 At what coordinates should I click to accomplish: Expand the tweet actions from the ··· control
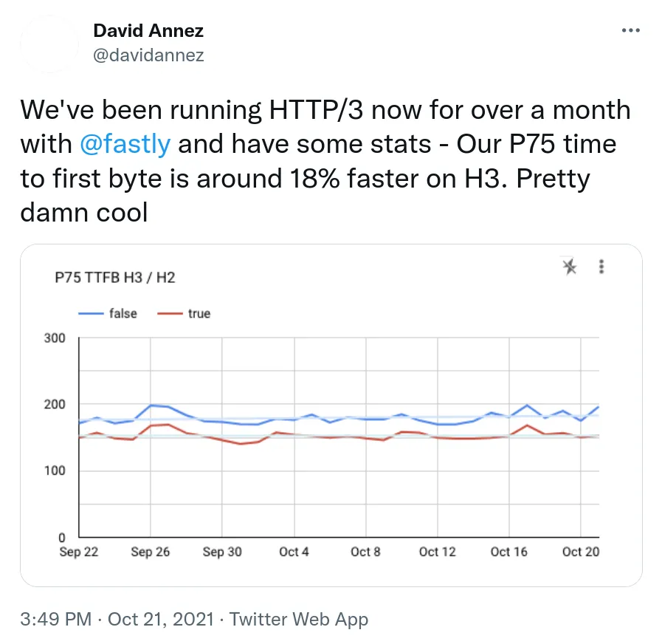pos(631,30)
